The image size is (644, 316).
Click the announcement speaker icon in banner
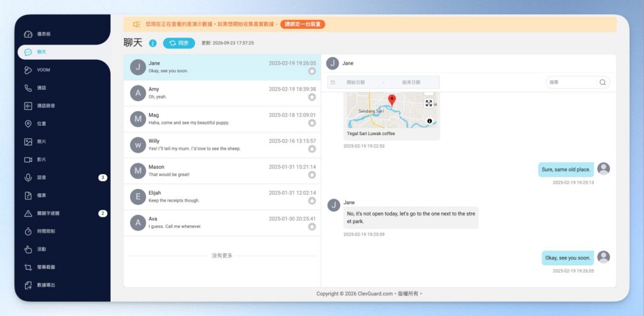(136, 25)
